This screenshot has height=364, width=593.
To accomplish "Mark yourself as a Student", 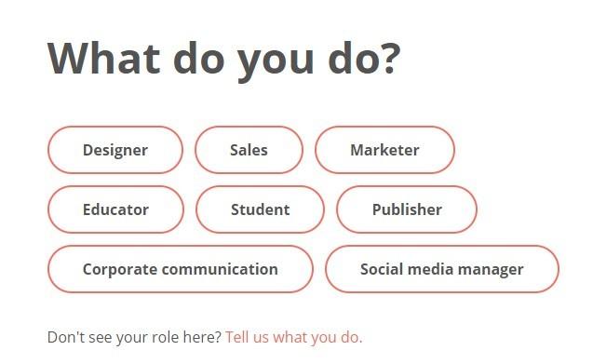I will (x=261, y=209).
